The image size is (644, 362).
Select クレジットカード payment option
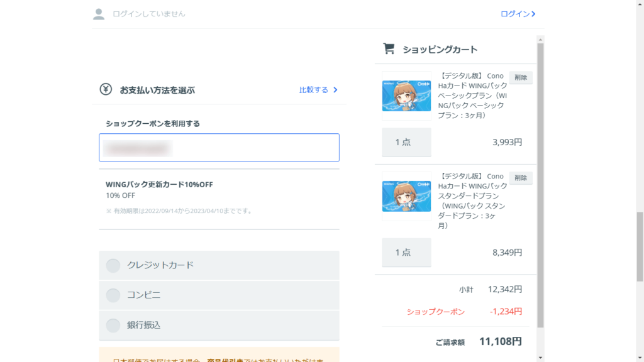coord(219,265)
